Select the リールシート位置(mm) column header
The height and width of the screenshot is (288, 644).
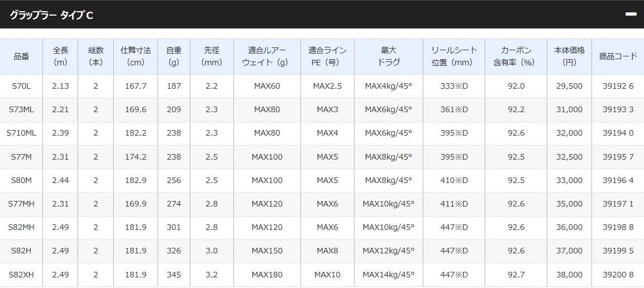point(454,56)
